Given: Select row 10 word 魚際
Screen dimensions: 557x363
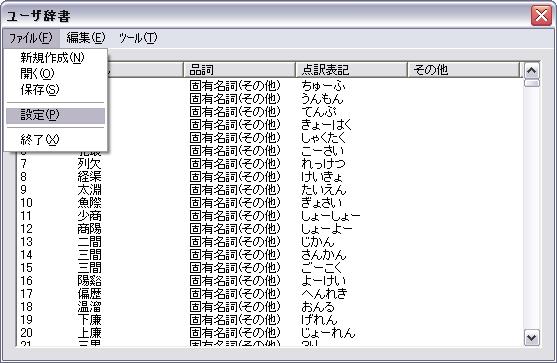Looking at the screenshot, I should (90, 203).
